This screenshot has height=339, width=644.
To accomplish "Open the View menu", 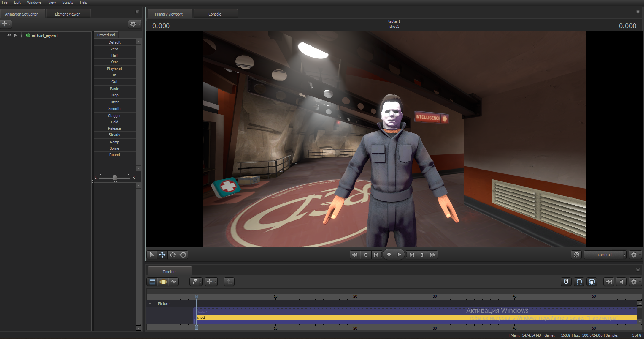I will click(52, 2).
